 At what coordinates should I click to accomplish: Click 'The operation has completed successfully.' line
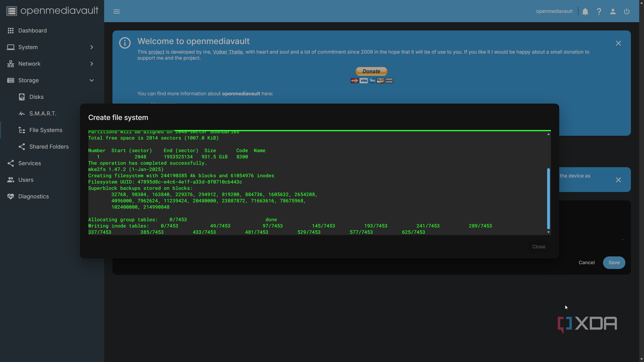coord(148,163)
